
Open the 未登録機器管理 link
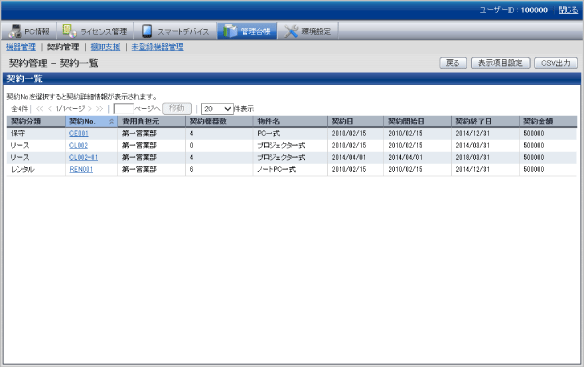point(157,47)
